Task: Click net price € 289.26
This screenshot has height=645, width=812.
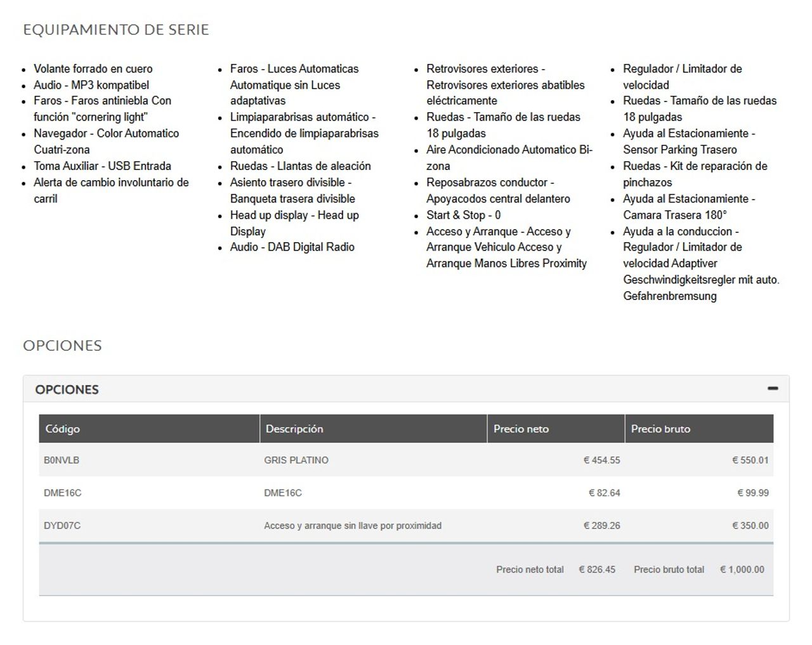Action: click(x=601, y=526)
